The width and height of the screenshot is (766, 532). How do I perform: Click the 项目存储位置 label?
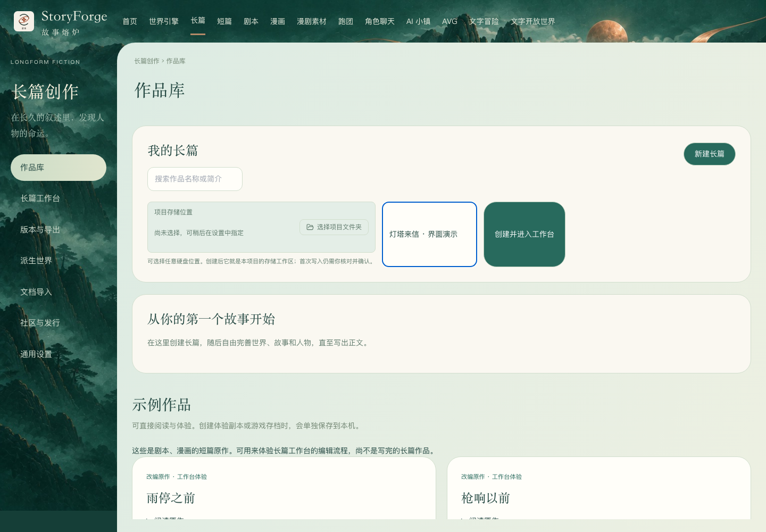tap(173, 212)
